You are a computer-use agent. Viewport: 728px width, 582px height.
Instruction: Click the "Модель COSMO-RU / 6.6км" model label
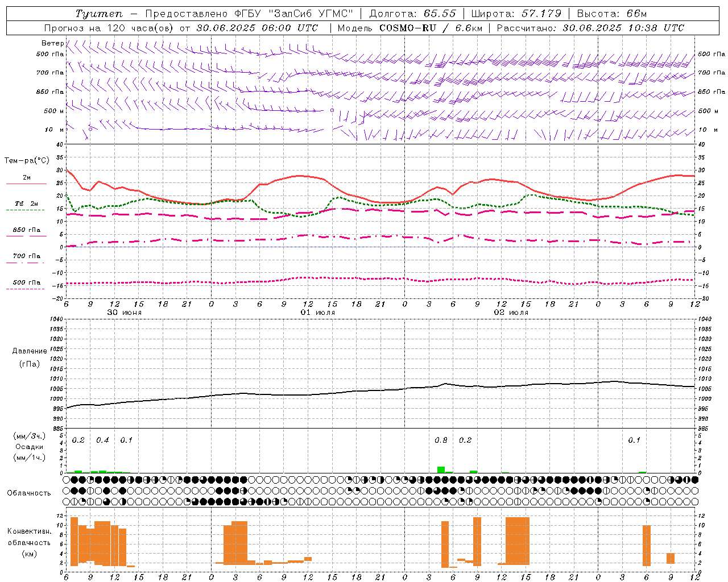(409, 28)
